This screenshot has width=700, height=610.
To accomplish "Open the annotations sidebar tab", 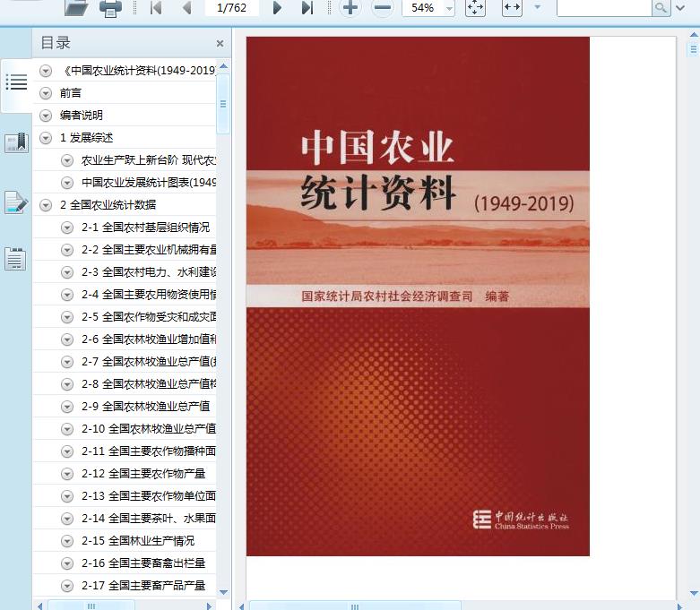I will 16,202.
